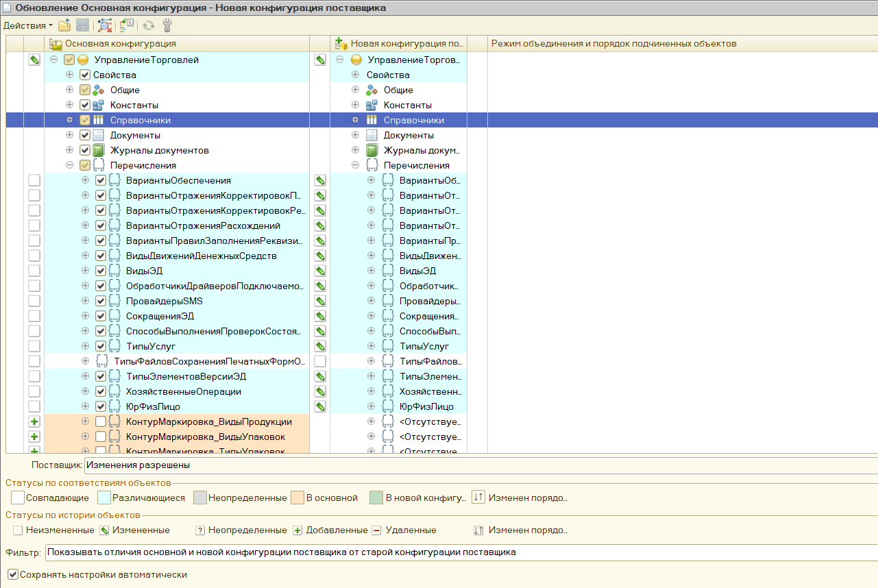The image size is (878, 588).
Task: Toggle the Константы checkbox in the main configuration
Action: point(85,105)
